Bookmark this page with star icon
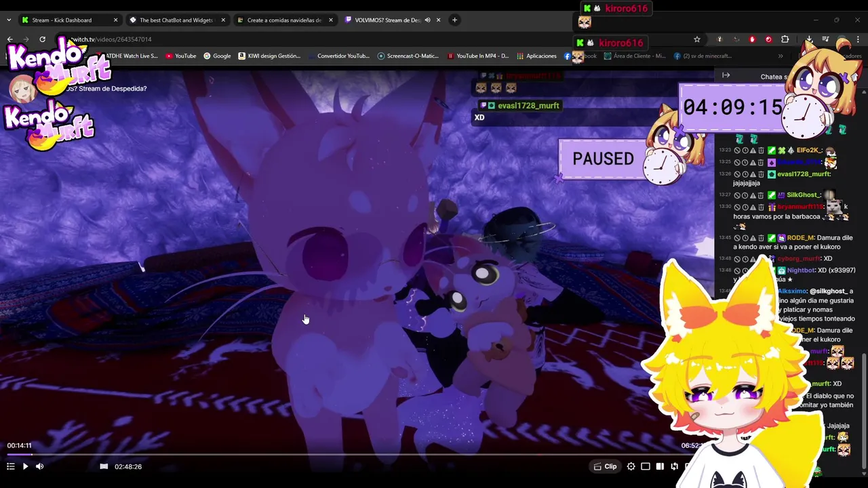 coord(696,39)
